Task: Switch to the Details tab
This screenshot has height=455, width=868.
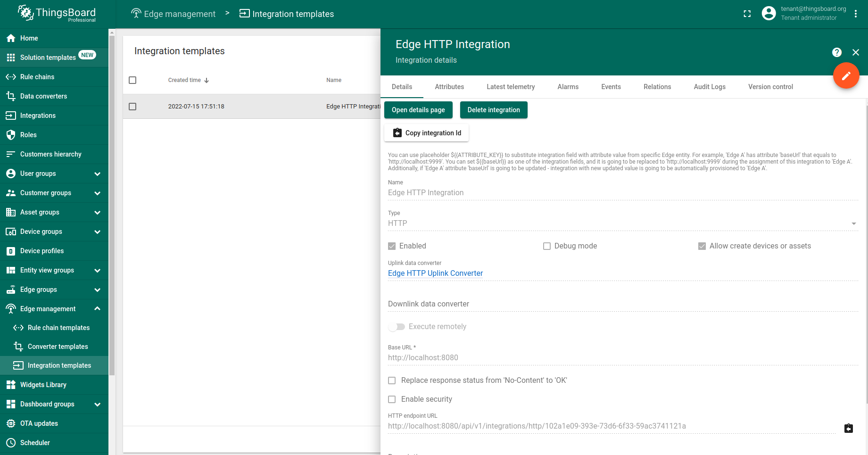Action: (402, 87)
